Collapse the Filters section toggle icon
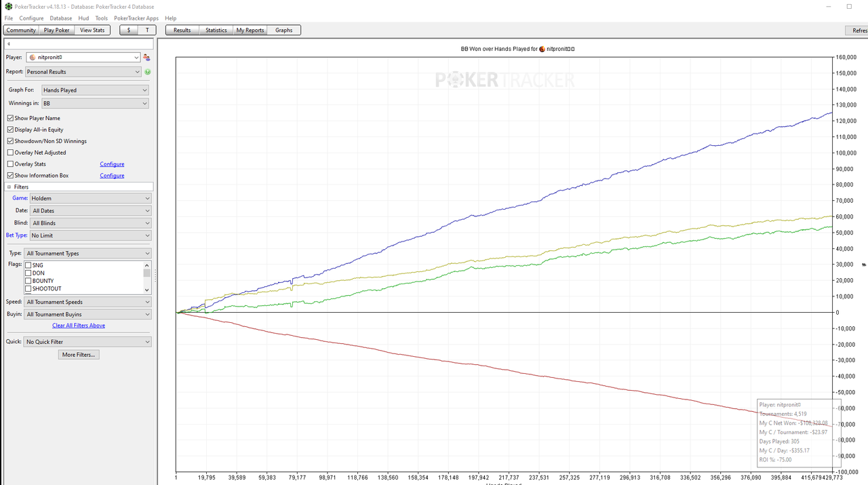The image size is (868, 485). click(x=9, y=187)
